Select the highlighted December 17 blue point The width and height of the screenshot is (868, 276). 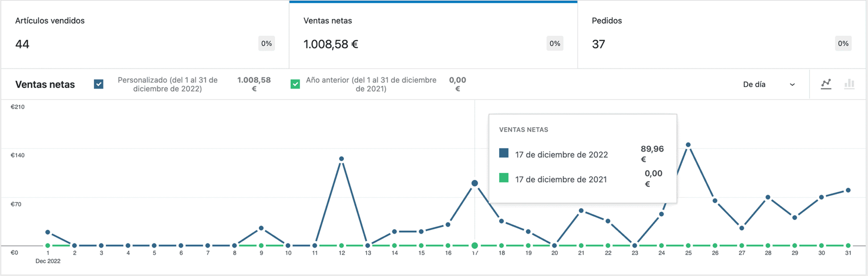(x=475, y=183)
